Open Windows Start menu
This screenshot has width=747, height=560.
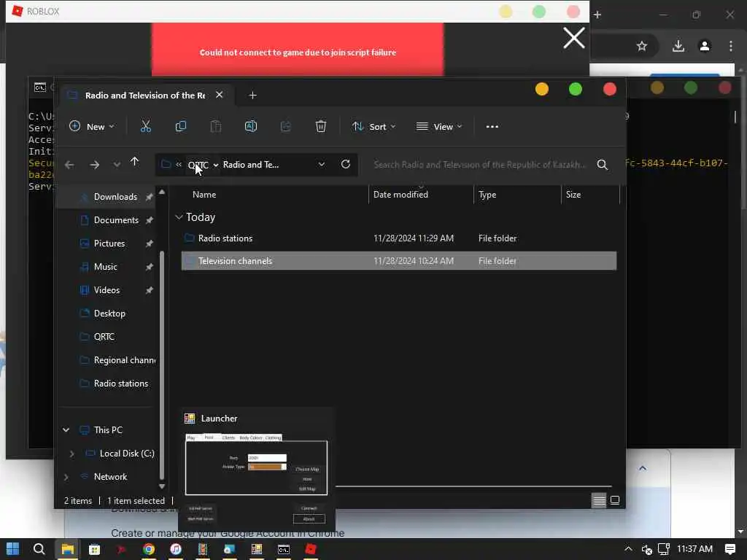pos(13,549)
